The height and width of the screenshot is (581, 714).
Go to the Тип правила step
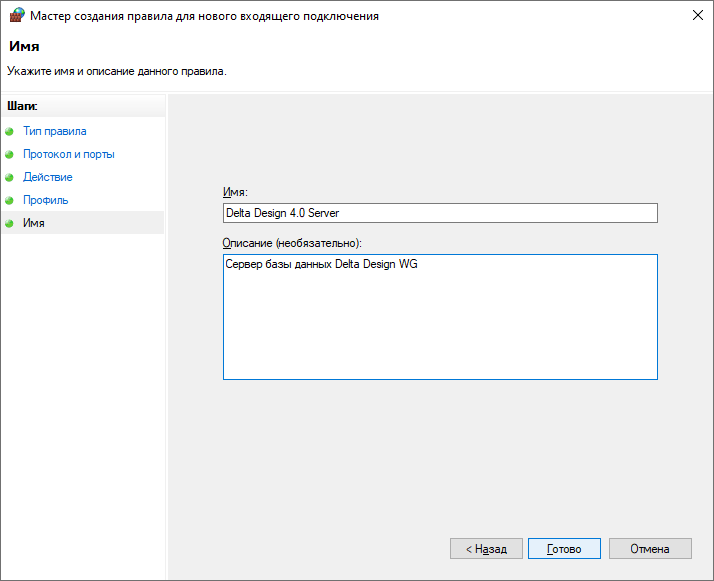[x=54, y=131]
